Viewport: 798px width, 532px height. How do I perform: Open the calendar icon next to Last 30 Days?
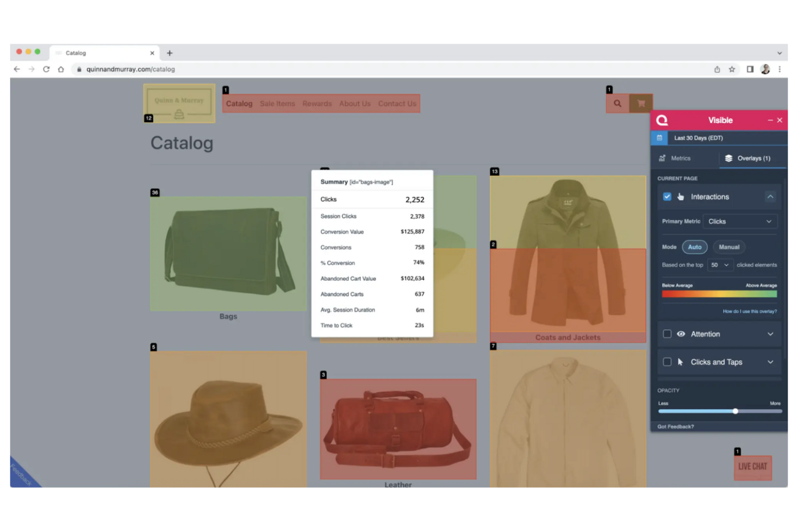coord(659,138)
